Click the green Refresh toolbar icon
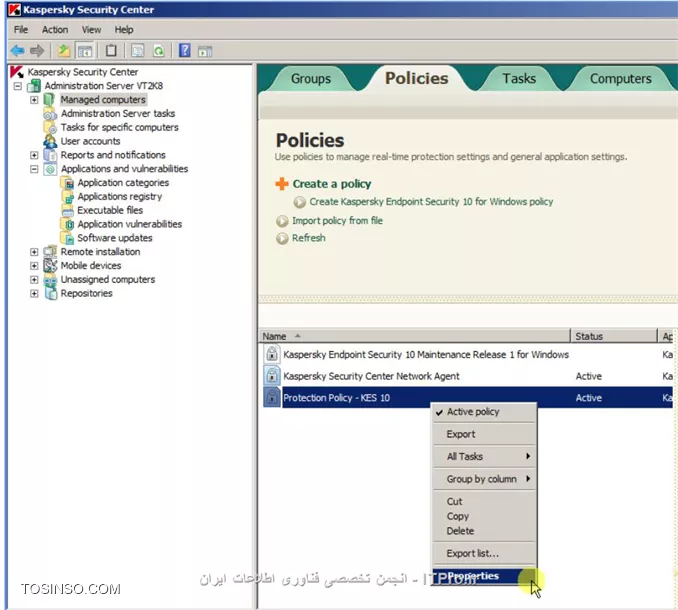The image size is (678, 610). click(159, 51)
